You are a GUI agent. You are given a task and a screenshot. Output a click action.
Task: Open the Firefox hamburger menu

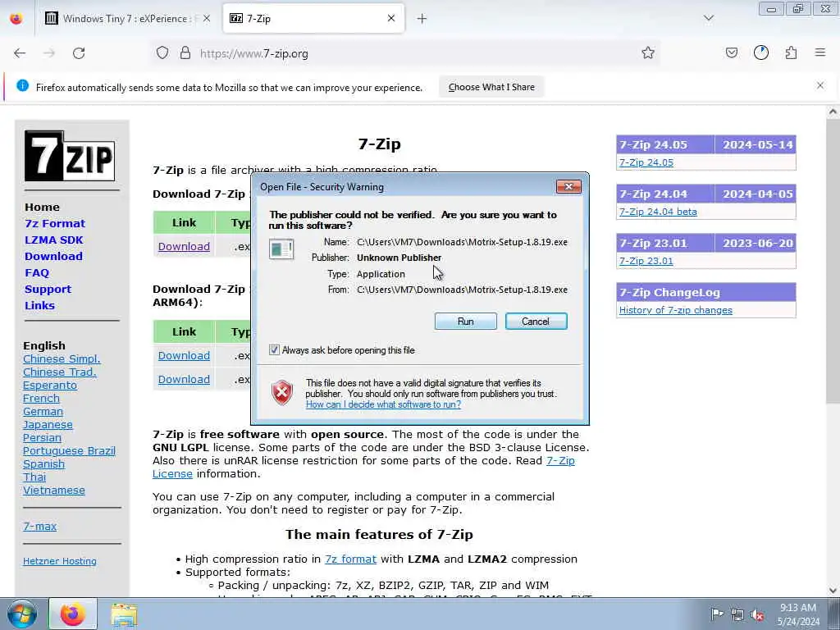820,52
